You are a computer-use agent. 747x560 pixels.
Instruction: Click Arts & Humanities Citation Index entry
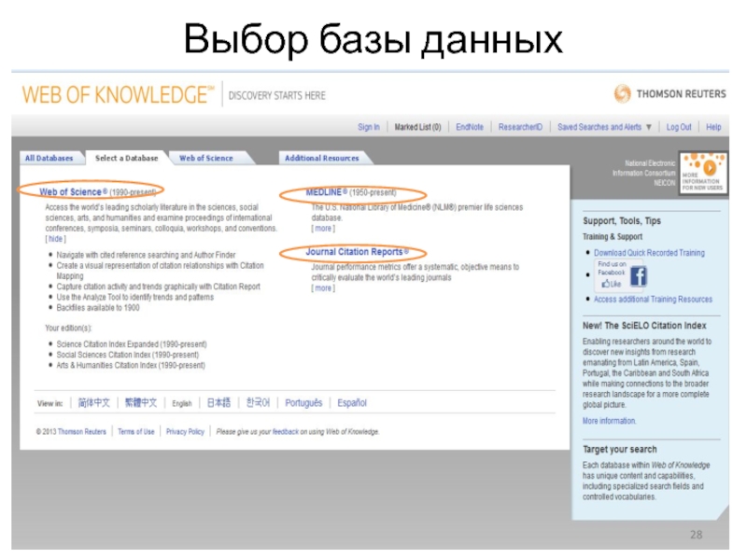tap(131, 365)
